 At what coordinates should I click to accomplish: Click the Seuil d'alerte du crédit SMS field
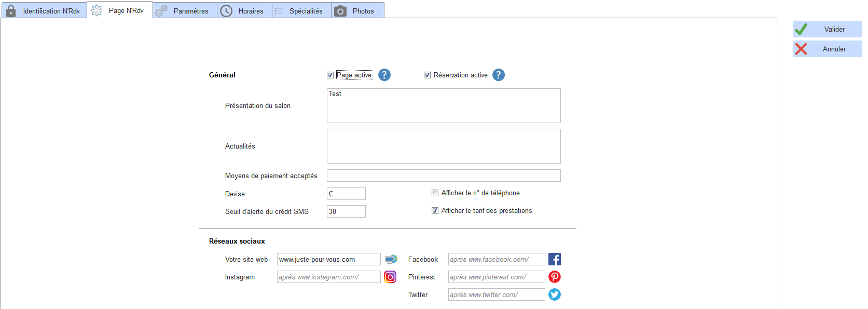tap(346, 211)
